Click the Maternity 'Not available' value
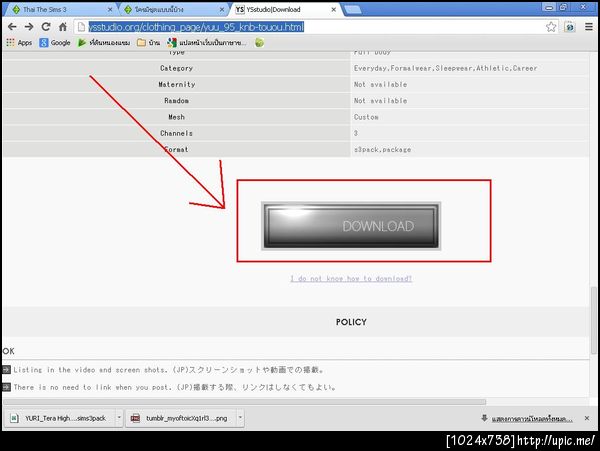 [380, 85]
